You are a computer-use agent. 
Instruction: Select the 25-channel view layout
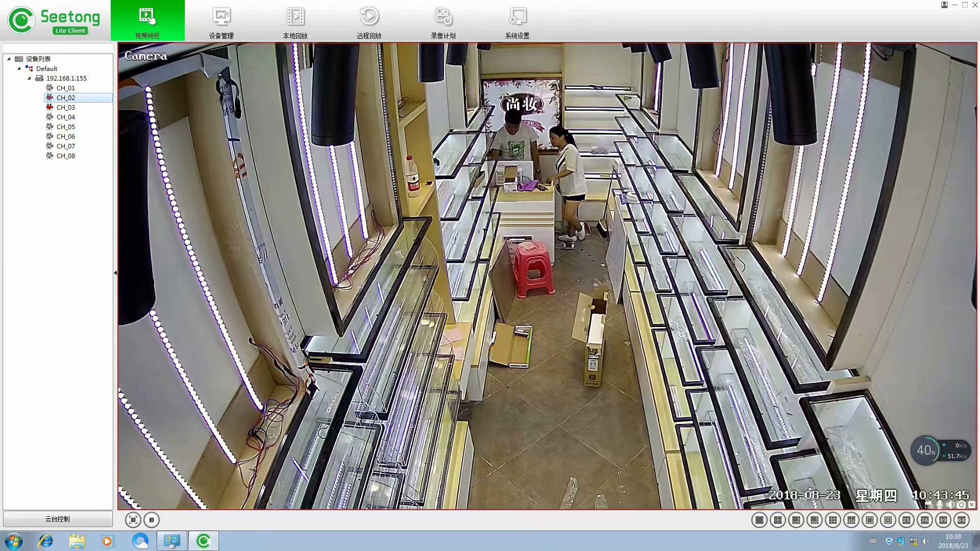tap(906, 520)
